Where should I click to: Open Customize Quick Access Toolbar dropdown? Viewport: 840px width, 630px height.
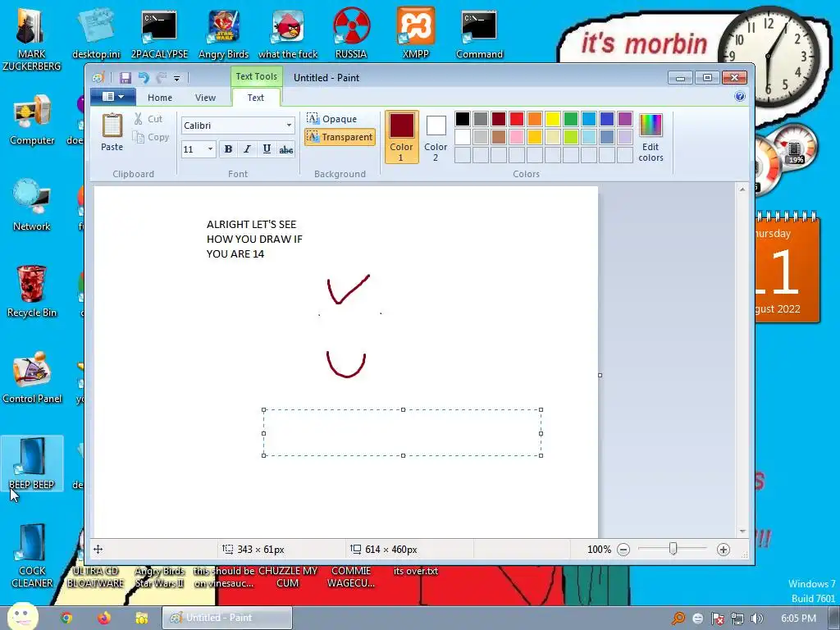[x=177, y=79]
